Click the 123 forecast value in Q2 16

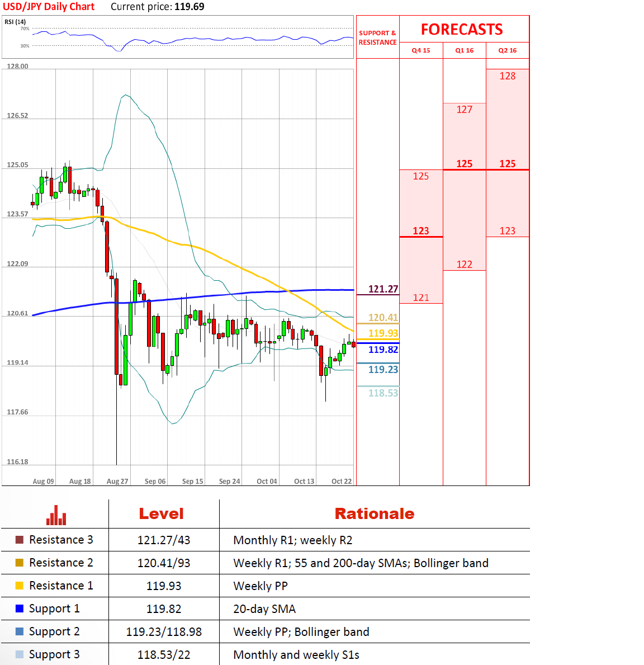point(508,231)
